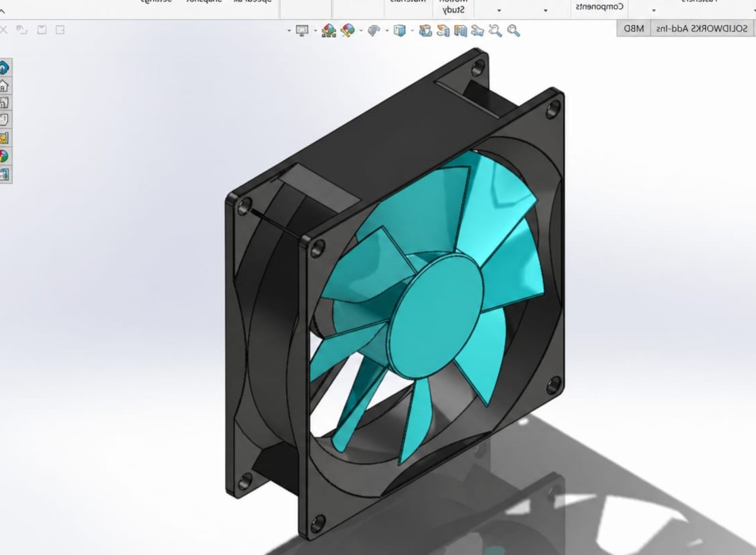Open View Settings dropdown arrow
The height and width of the screenshot is (555, 756).
tap(289, 31)
